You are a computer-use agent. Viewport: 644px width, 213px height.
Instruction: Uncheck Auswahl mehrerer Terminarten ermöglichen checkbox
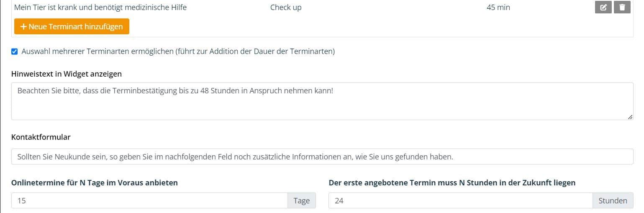[x=15, y=51]
